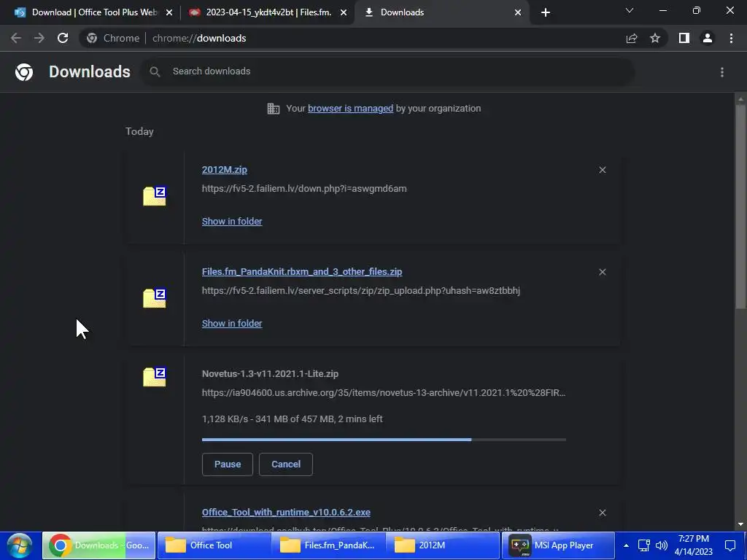The image size is (747, 560).
Task: Open Files.fm_PandaKnit.rbxm_and_3_other_files.zip link
Action: [x=302, y=272]
